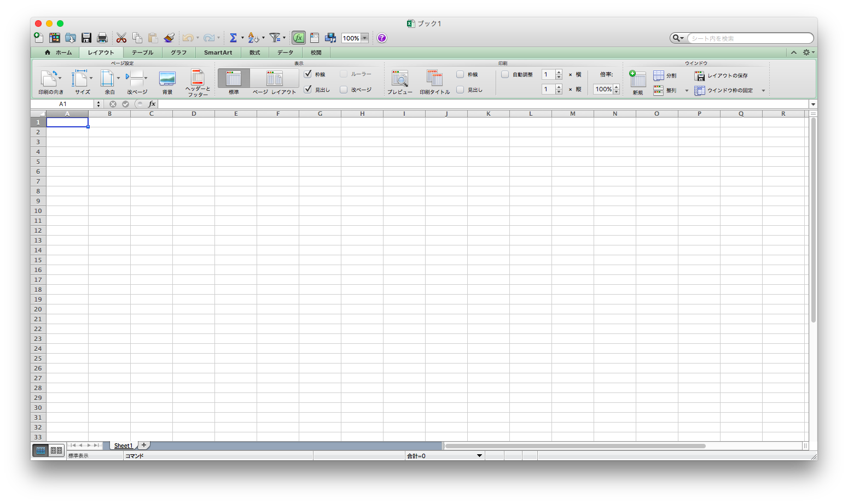The image size is (848, 504).
Task: Select all cells via corner button
Action: [38, 114]
